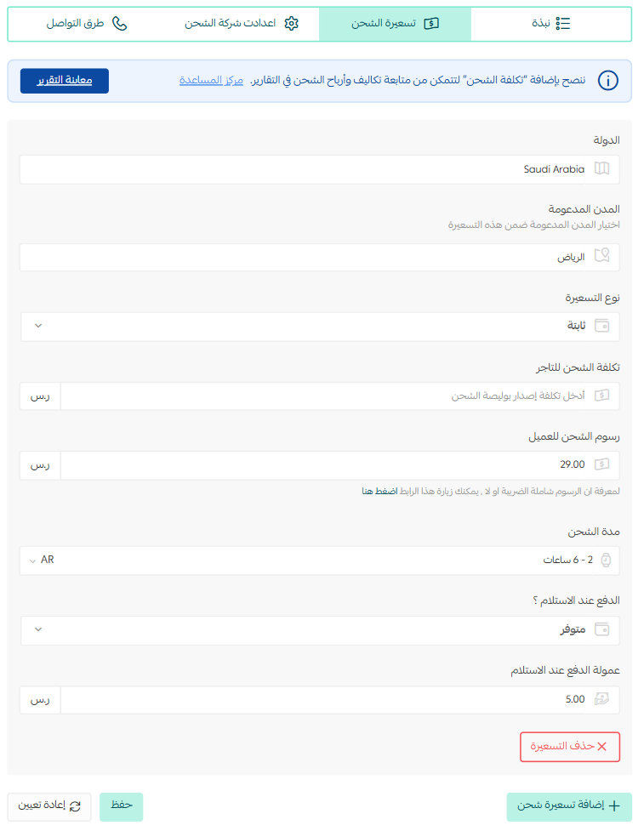Click the money icon in customer shipping fees field

pos(601,464)
